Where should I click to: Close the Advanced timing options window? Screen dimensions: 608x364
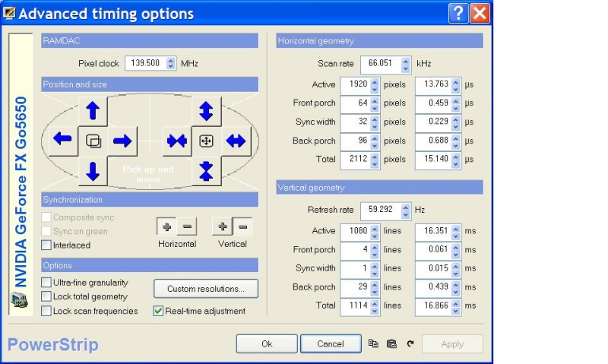pyautogui.click(x=480, y=14)
